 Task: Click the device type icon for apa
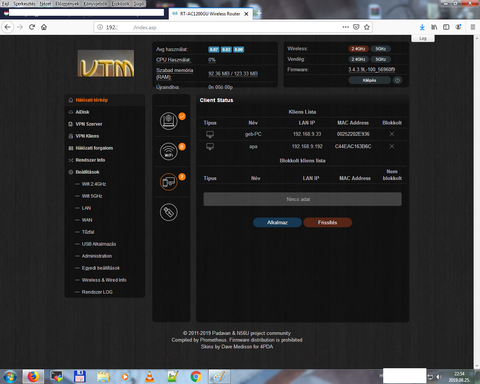(x=210, y=147)
